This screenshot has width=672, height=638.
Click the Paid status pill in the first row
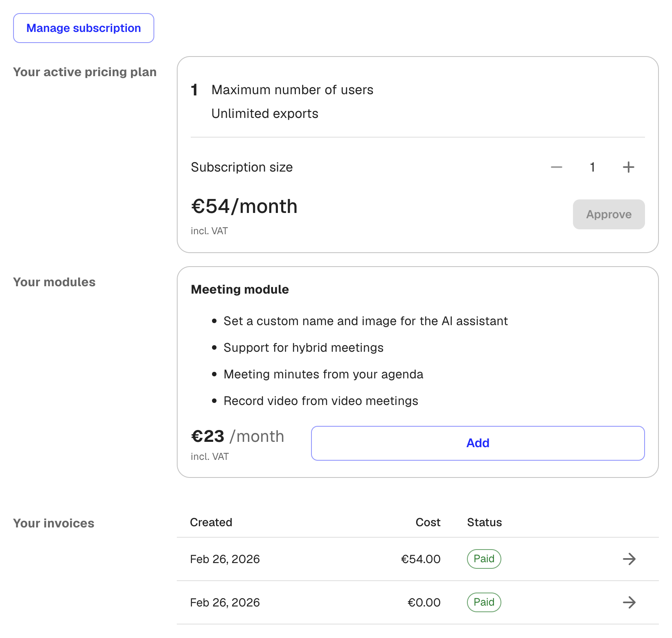(x=484, y=559)
